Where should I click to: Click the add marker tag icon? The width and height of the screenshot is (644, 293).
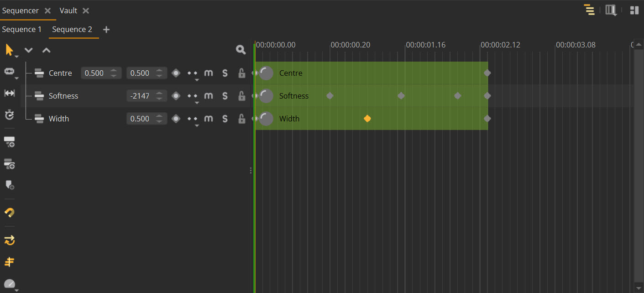click(x=9, y=185)
